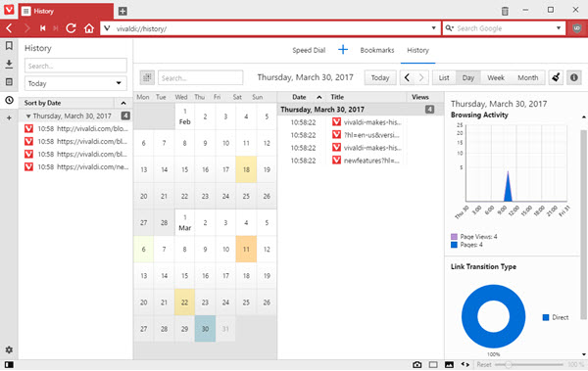This screenshot has height=371, width=588.
Task: Reload the current page
Action: coord(71,28)
